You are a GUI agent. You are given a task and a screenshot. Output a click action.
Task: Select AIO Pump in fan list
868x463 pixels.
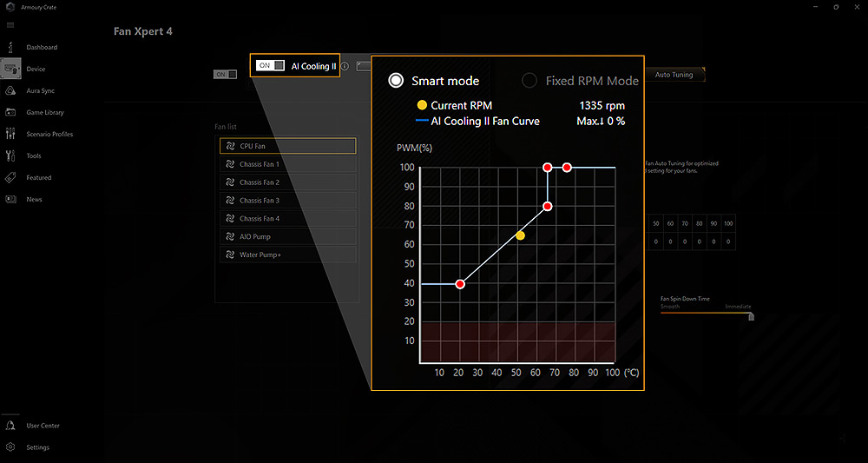(288, 236)
